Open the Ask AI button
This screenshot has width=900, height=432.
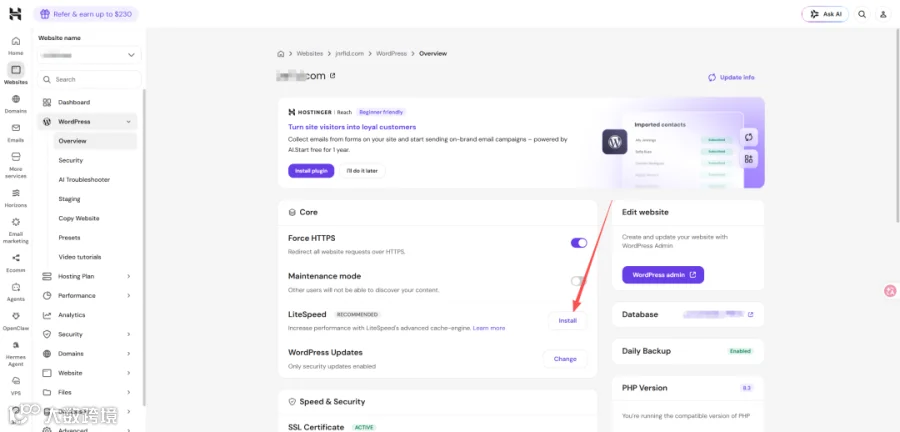[x=825, y=14]
